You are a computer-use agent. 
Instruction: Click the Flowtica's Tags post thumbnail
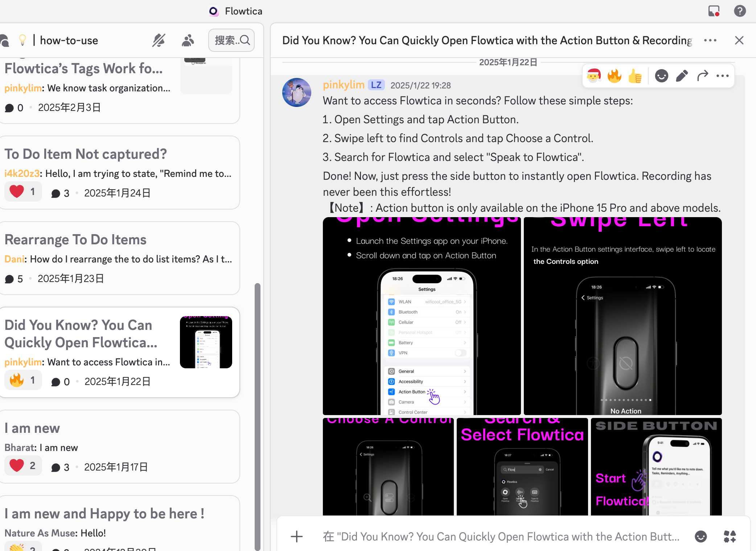pos(206,75)
